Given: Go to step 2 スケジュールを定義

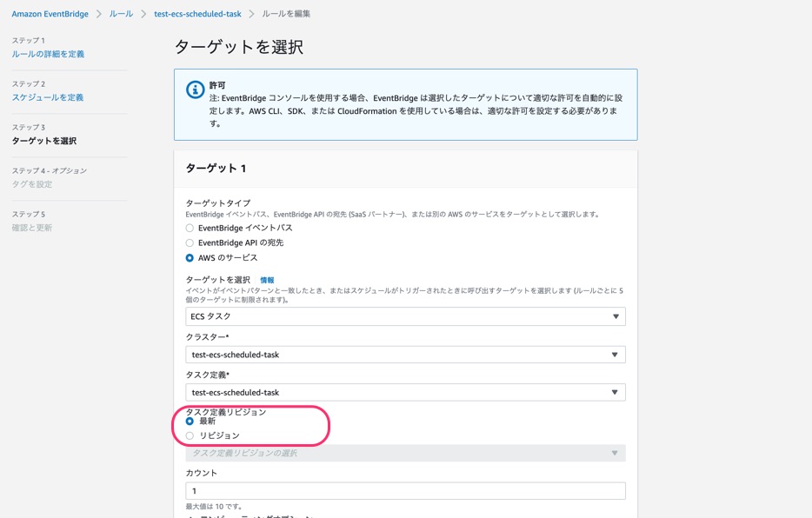Looking at the screenshot, I should coord(48,97).
